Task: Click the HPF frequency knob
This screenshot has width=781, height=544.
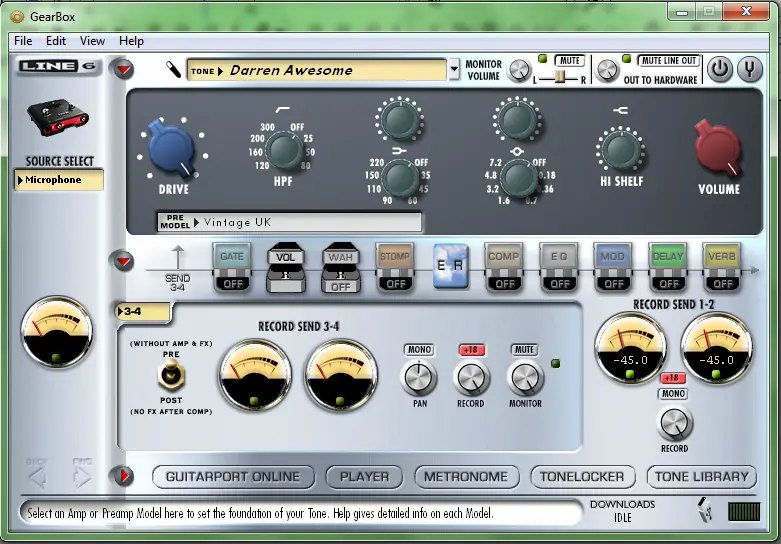Action: (x=284, y=151)
